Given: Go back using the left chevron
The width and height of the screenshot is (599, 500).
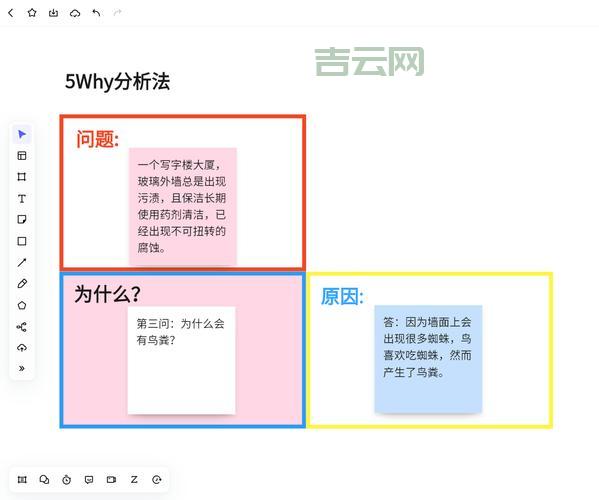Looking at the screenshot, I should [11, 13].
